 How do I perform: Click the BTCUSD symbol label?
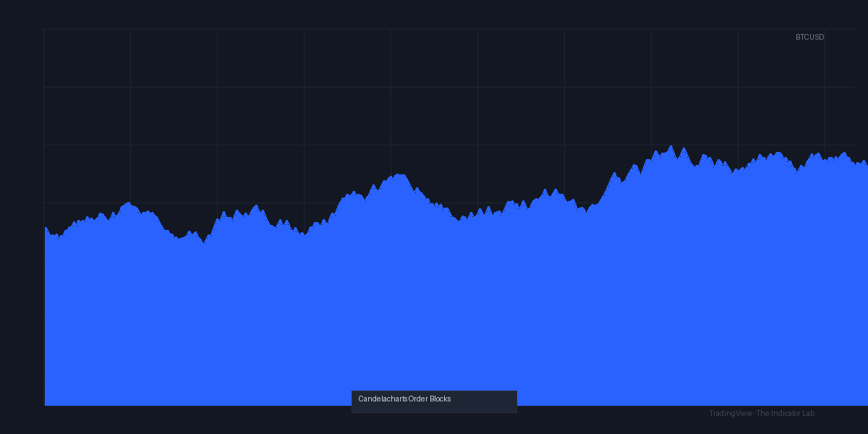coord(809,37)
